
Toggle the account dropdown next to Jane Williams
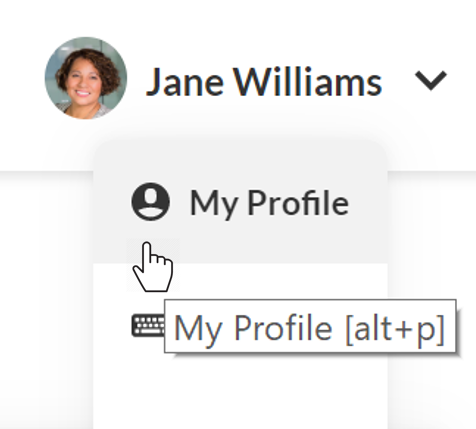(431, 80)
